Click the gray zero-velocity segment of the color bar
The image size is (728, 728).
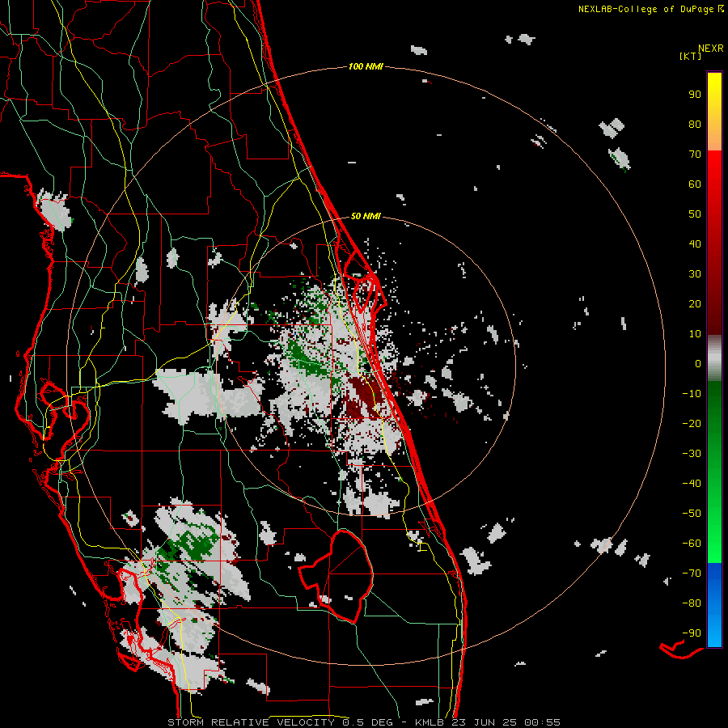click(x=714, y=358)
